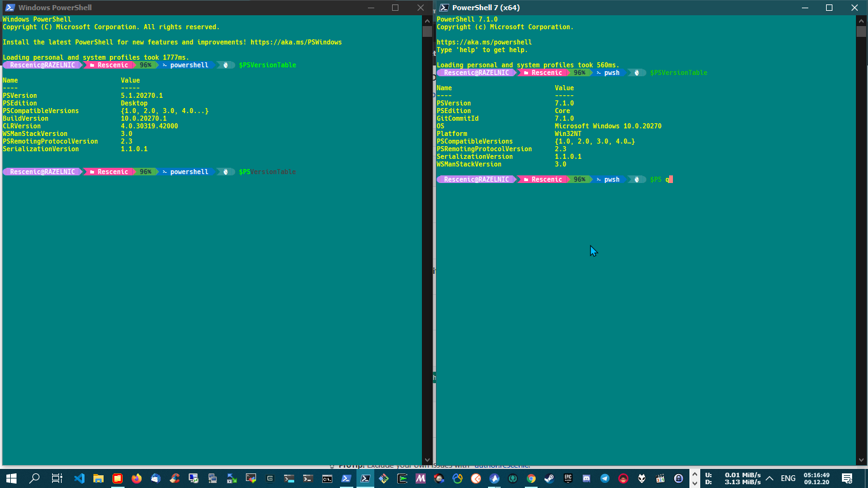Click Core PSEdition value in PowerShell 7

coord(562,111)
